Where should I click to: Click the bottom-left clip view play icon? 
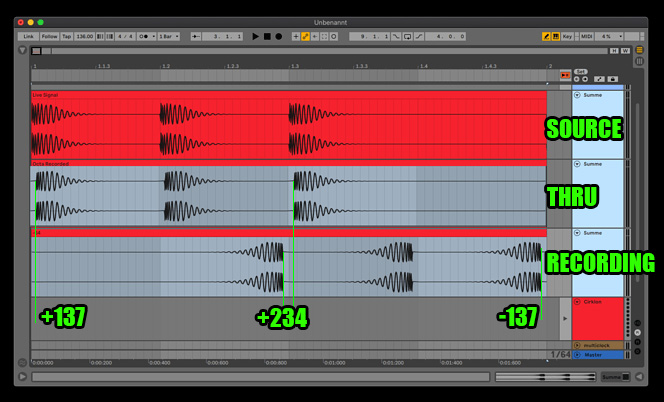[x=20, y=377]
